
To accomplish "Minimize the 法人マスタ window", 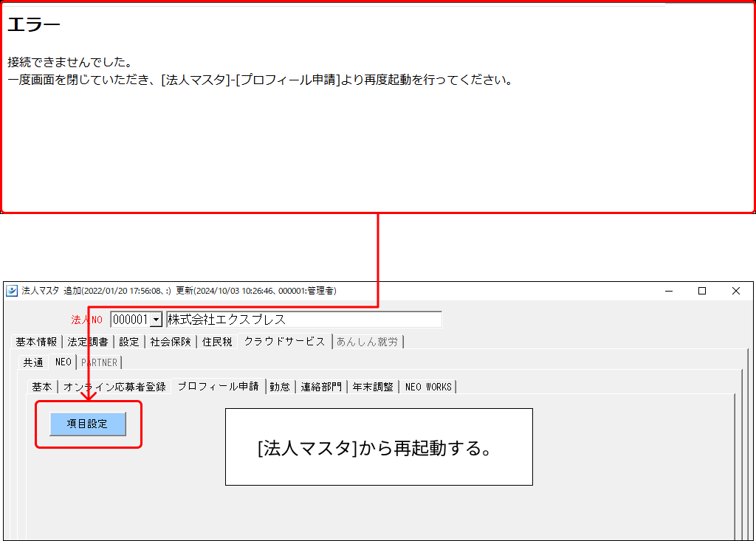I will [x=669, y=291].
